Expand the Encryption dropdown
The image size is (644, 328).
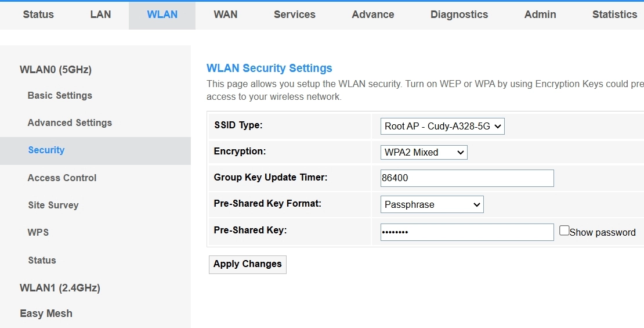(424, 152)
